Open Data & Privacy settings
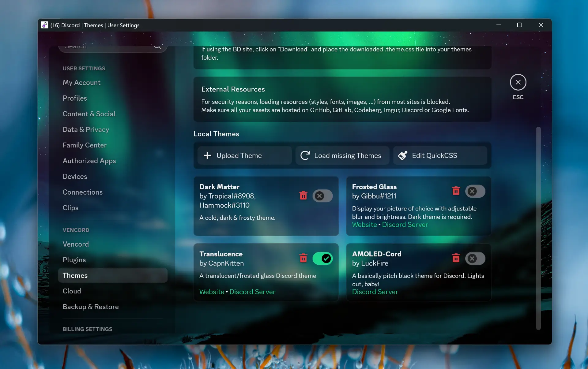This screenshot has height=369, width=588. coord(112,129)
